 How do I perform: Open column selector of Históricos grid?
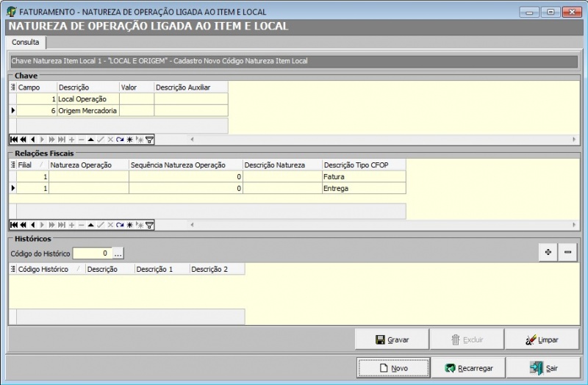12,270
